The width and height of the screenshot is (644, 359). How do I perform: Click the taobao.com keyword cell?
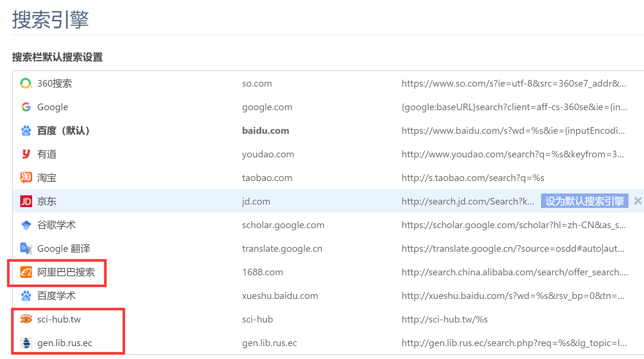click(x=267, y=178)
